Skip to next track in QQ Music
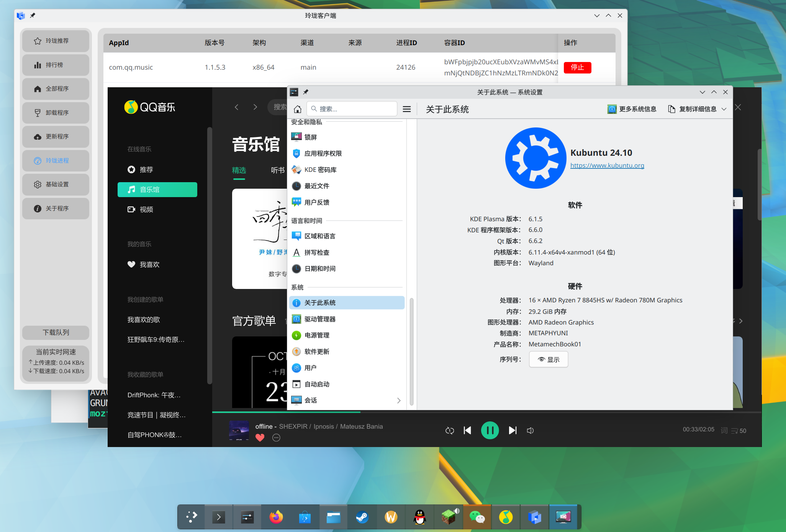This screenshot has width=786, height=532. tap(513, 431)
